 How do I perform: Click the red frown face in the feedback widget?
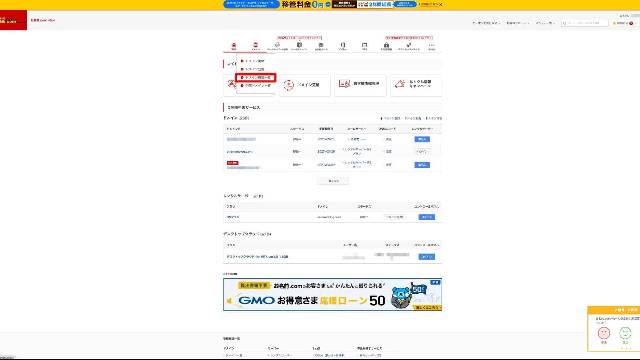[x=604, y=333]
